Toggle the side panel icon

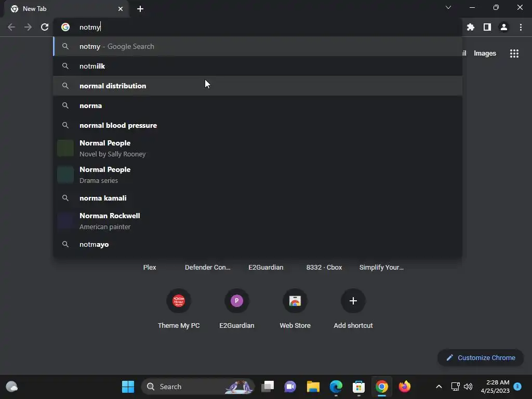(487, 27)
